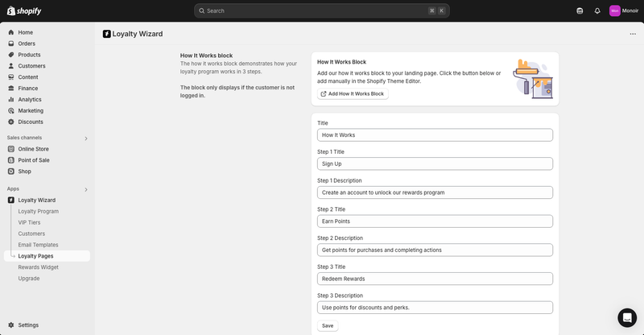
Task: Click the Loyalty Wizard header logo icon
Action: coord(107,34)
